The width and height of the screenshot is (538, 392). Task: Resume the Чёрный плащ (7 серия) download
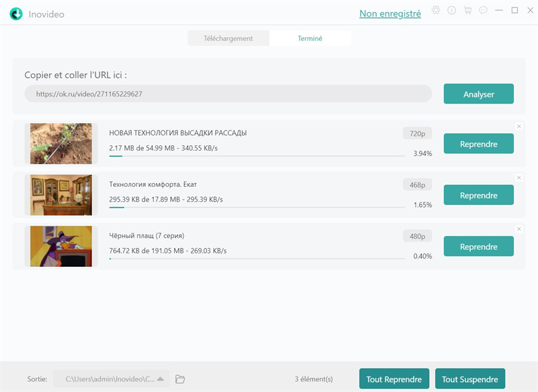[x=479, y=247]
